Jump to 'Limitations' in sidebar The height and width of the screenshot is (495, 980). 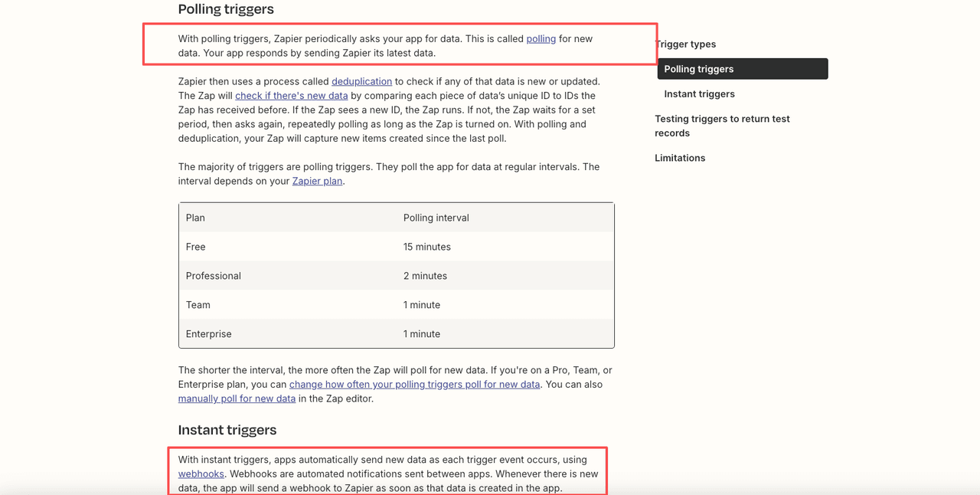pyautogui.click(x=680, y=158)
